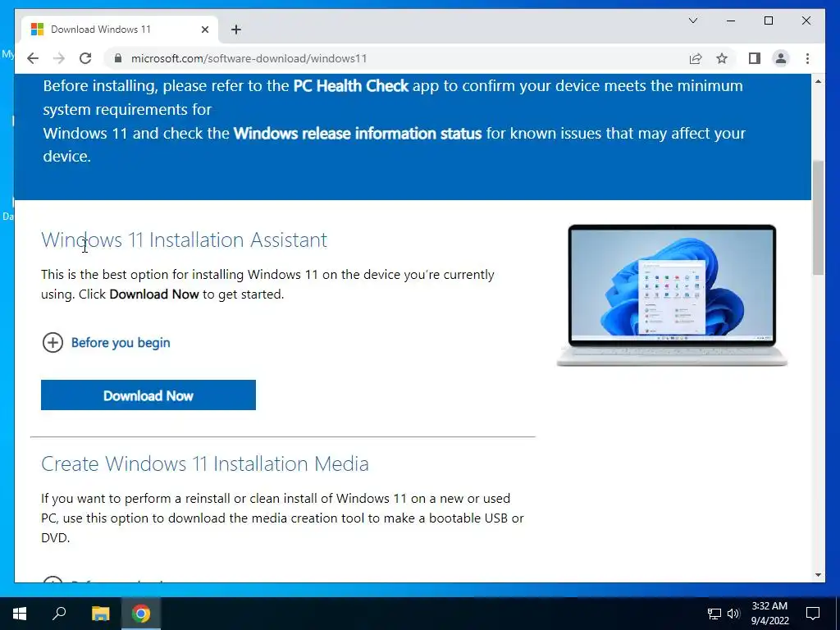840x630 pixels.
Task: Open taskbar search magnifier
Action: point(59,614)
